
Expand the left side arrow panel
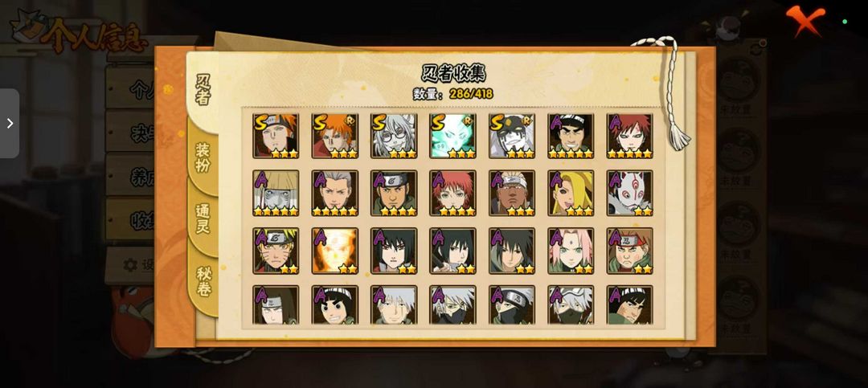(x=10, y=123)
